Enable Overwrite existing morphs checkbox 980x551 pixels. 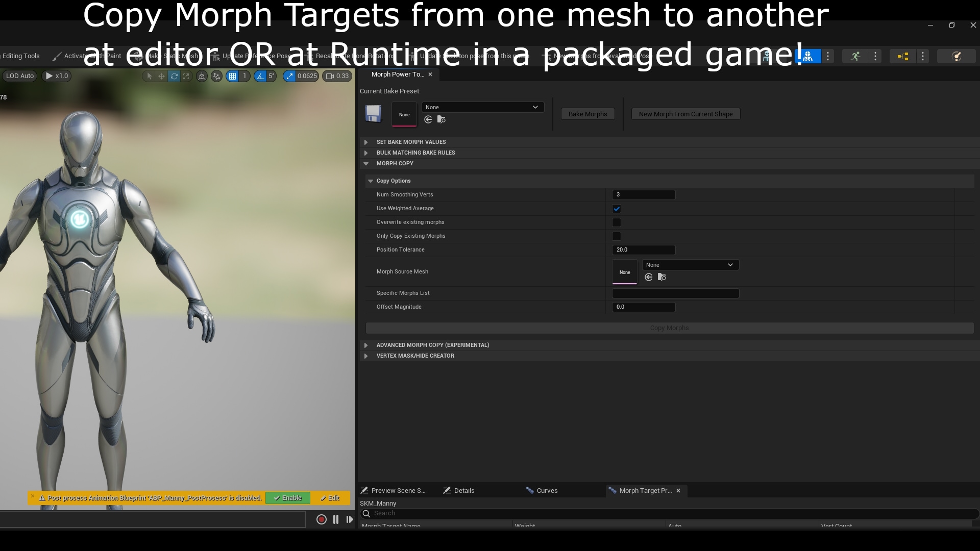pyautogui.click(x=617, y=222)
